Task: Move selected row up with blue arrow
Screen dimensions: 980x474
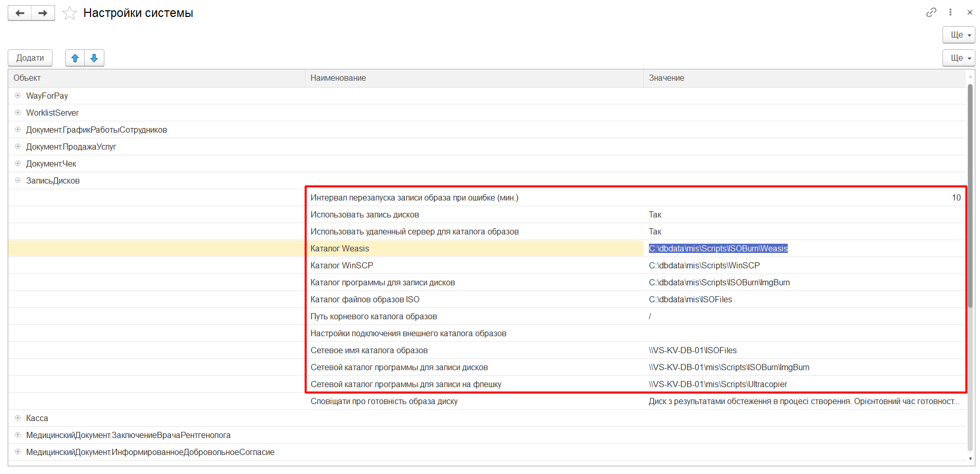Action: pos(75,58)
